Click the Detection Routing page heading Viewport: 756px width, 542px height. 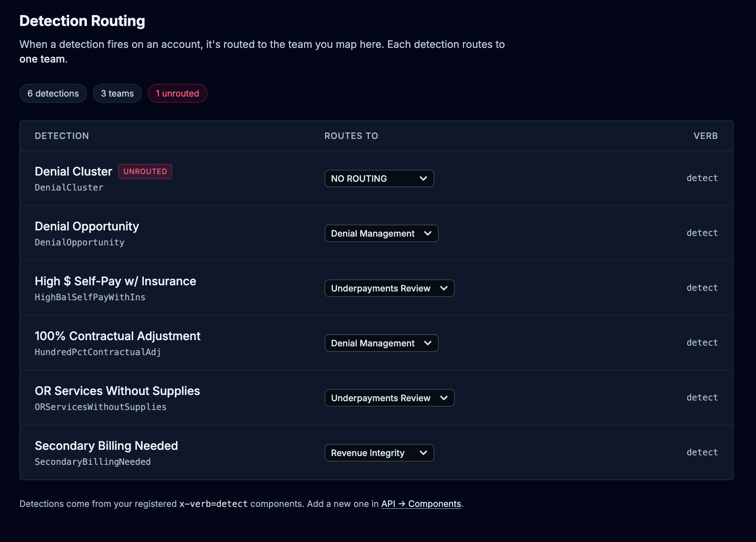point(82,21)
